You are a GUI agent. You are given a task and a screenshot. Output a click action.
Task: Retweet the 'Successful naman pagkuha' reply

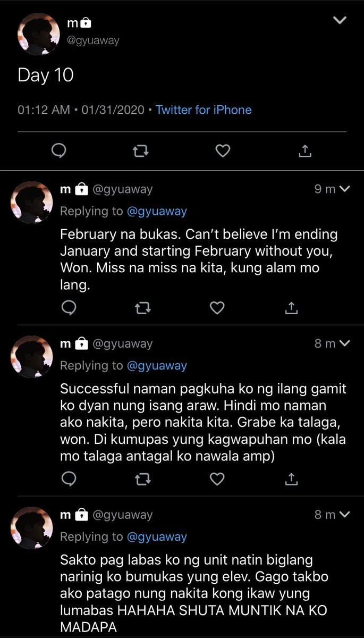pos(143,479)
